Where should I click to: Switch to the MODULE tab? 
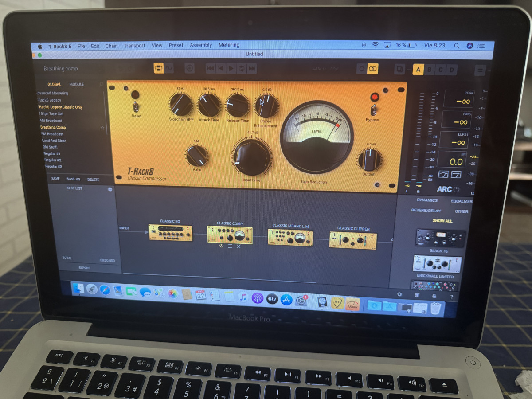point(77,85)
